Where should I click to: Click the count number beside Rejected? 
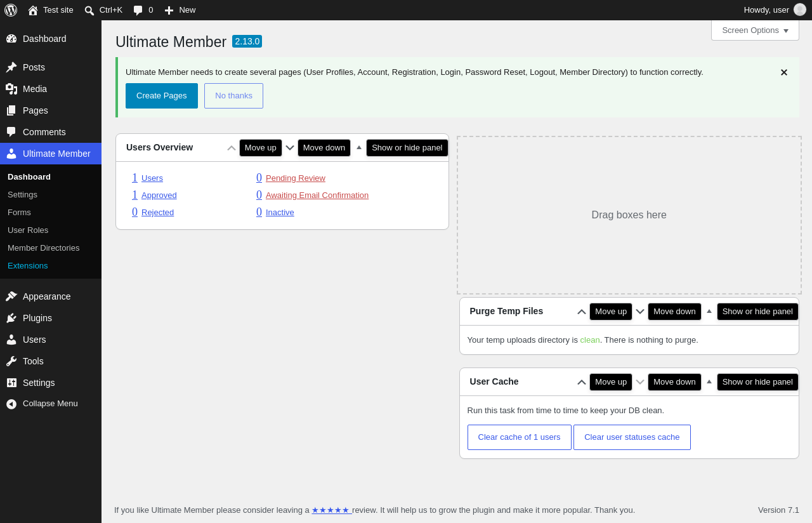tap(134, 212)
